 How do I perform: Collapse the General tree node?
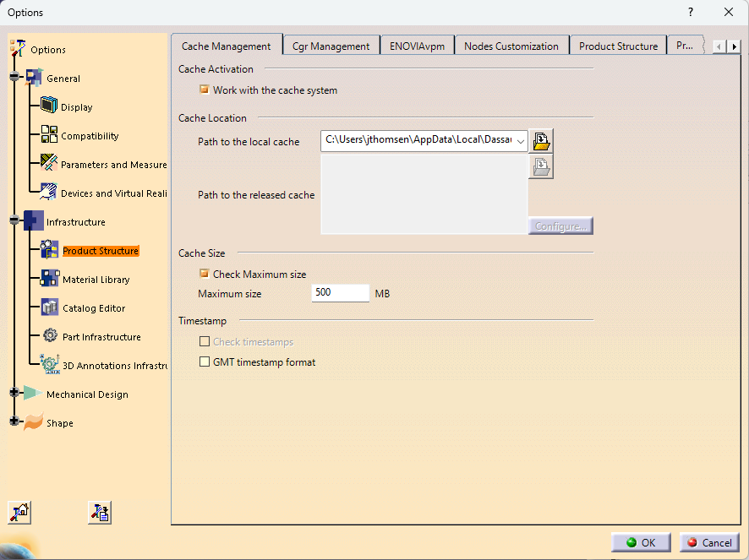(x=14, y=76)
